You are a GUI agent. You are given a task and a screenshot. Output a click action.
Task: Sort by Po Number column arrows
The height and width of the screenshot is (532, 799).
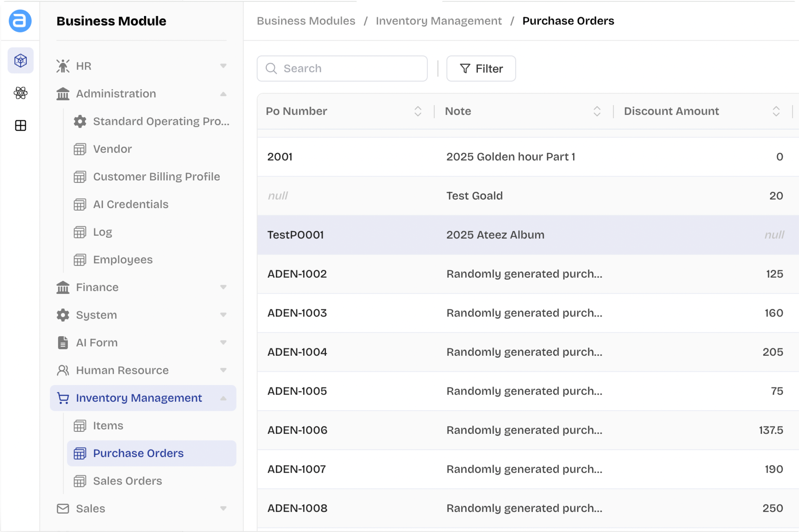pyautogui.click(x=418, y=111)
